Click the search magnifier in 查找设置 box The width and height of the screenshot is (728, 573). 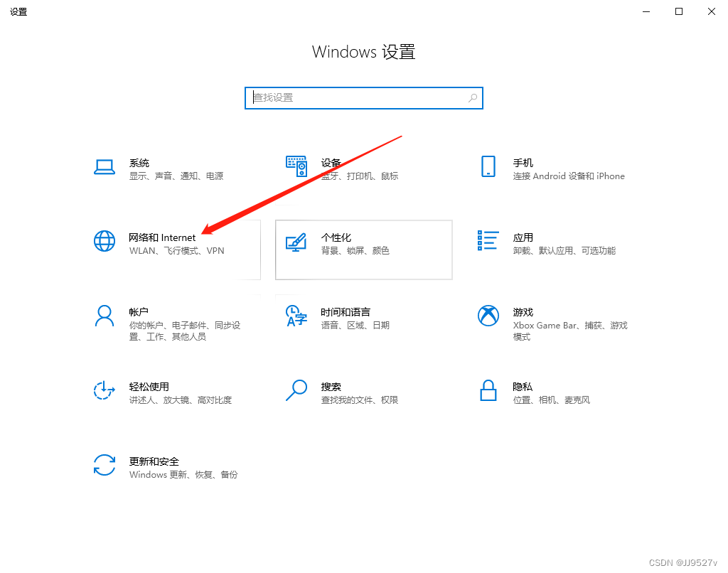click(x=473, y=98)
